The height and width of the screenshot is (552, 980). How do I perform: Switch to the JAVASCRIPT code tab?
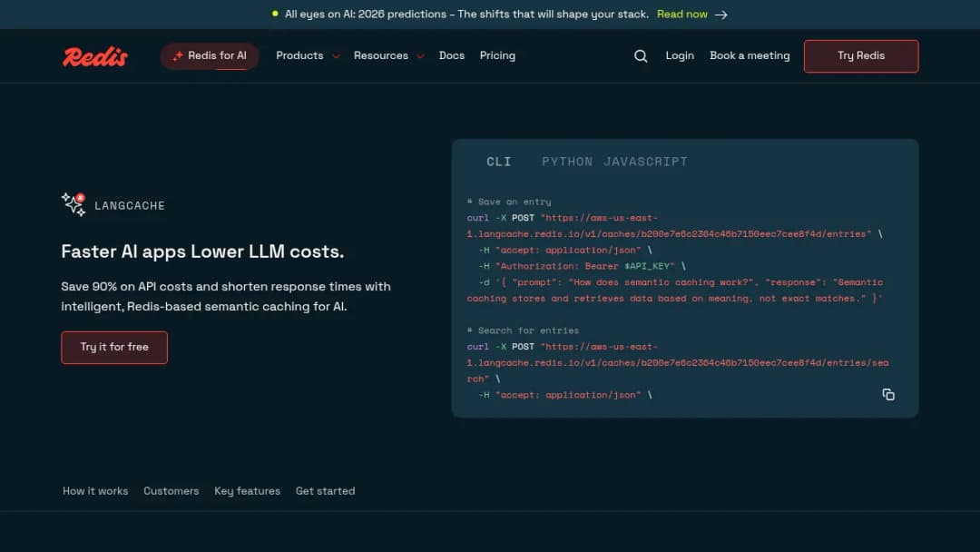click(645, 162)
